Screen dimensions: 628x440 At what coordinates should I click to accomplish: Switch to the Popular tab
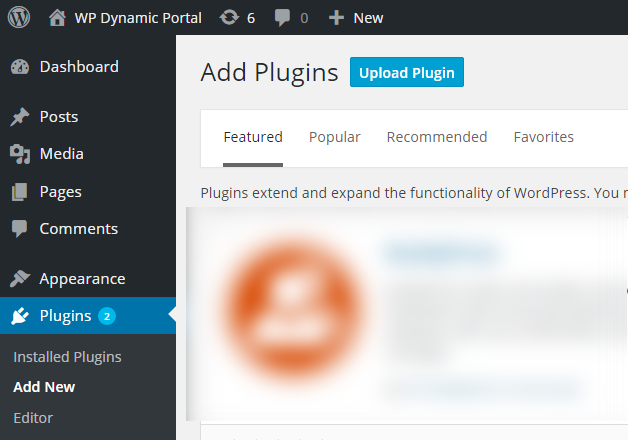334,137
